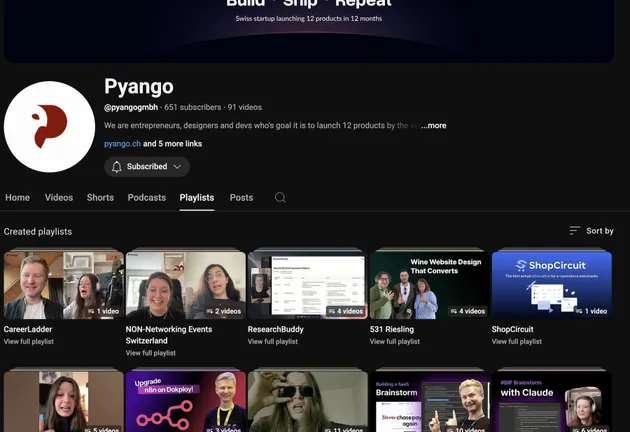Click the search icon in channel tabs
This screenshot has height=432, width=630.
pos(280,198)
